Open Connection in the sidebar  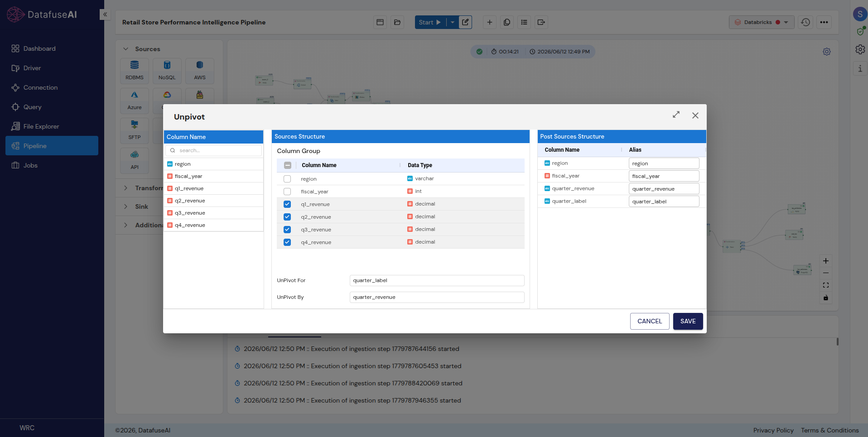pos(52,87)
